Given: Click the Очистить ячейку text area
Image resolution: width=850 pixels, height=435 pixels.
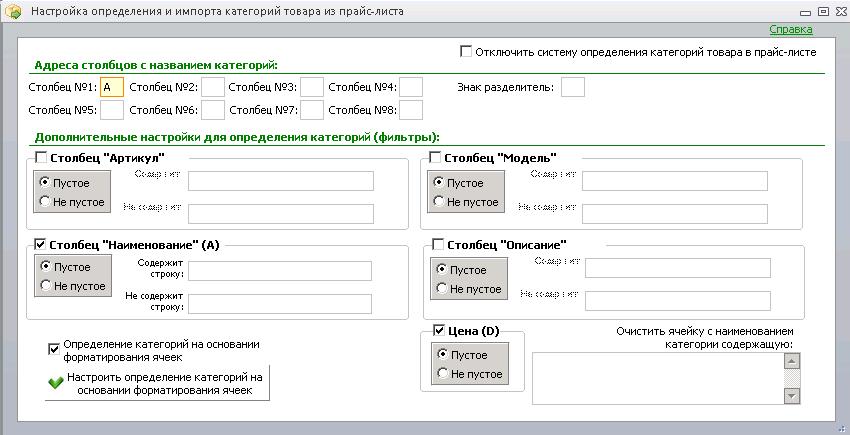Looking at the screenshot, I should 659,379.
